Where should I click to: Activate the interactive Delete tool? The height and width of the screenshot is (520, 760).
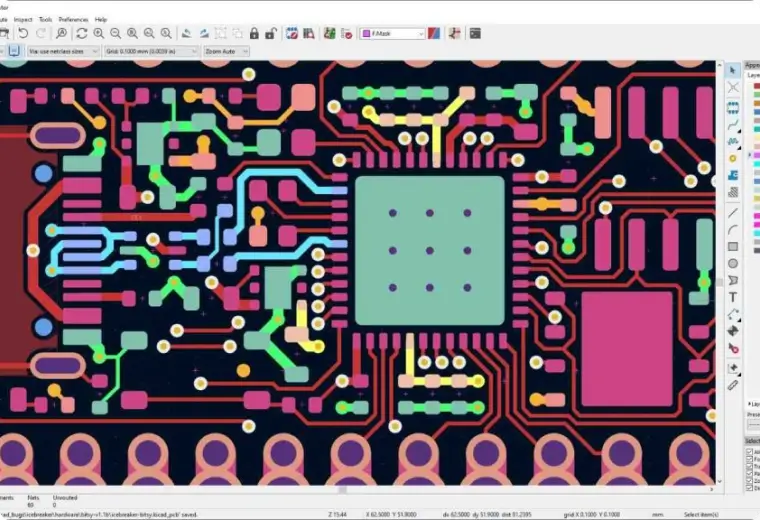pyautogui.click(x=733, y=347)
